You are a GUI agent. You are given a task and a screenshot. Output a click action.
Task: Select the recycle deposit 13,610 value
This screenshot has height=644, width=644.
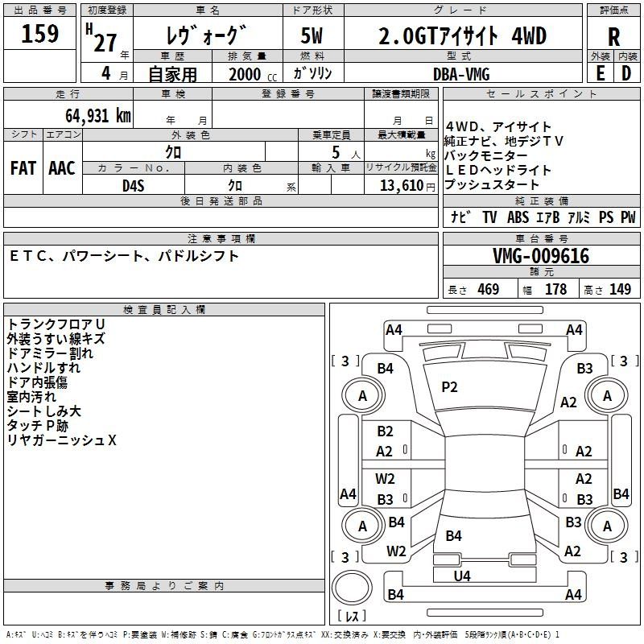coord(401,185)
